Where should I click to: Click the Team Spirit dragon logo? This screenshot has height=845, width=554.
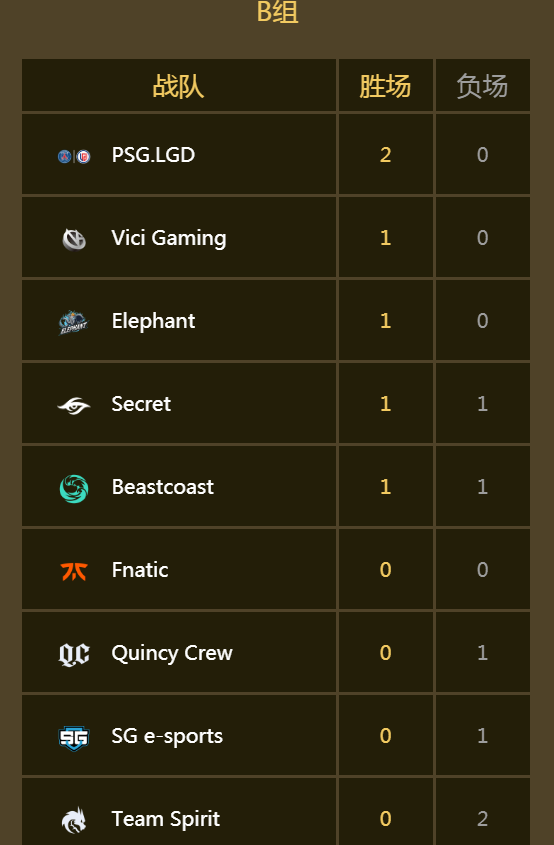74,820
